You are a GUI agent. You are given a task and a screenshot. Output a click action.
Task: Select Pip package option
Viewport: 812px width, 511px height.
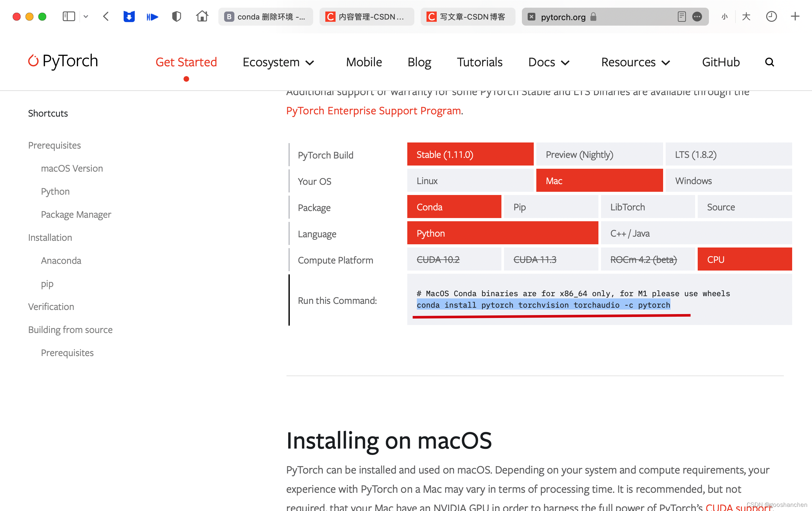coord(551,207)
